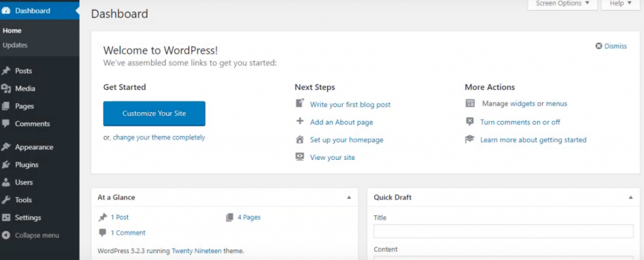Click the Settings sliders icon
This screenshot has width=644, height=260.
(x=6, y=218)
